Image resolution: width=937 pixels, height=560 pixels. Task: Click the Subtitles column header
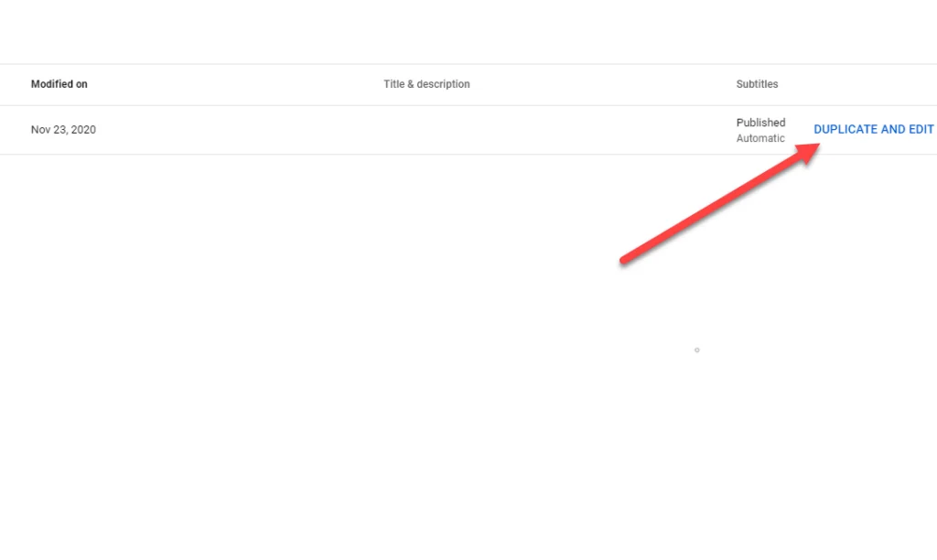click(757, 84)
